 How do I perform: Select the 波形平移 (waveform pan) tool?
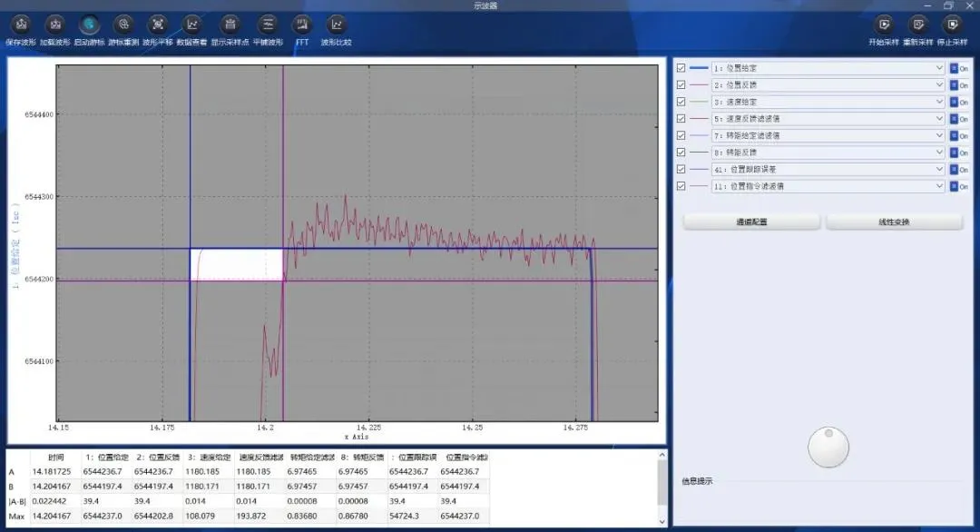[158, 25]
